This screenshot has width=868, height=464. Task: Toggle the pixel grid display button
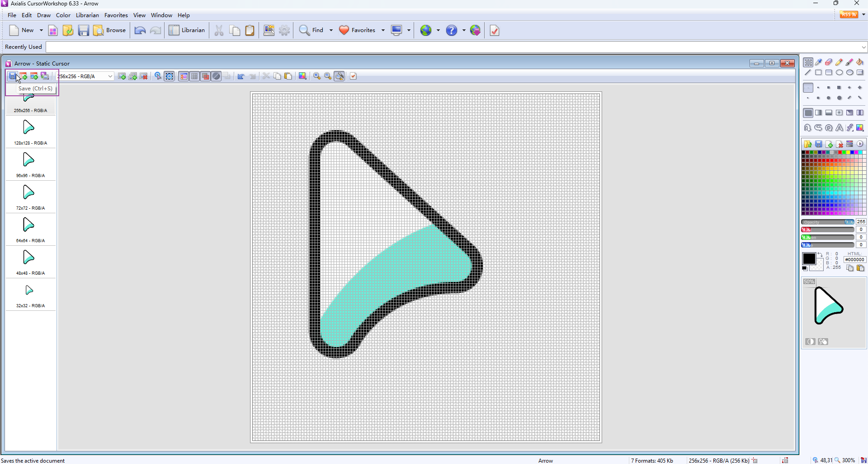click(194, 76)
